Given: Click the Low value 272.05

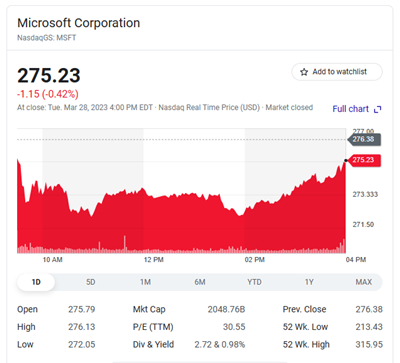Looking at the screenshot, I should (82, 345).
